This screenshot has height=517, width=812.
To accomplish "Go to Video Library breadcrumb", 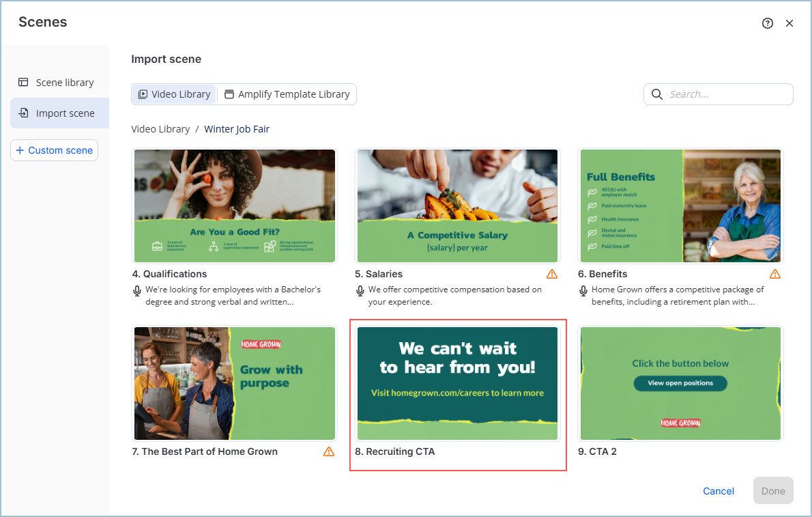I will 160,129.
